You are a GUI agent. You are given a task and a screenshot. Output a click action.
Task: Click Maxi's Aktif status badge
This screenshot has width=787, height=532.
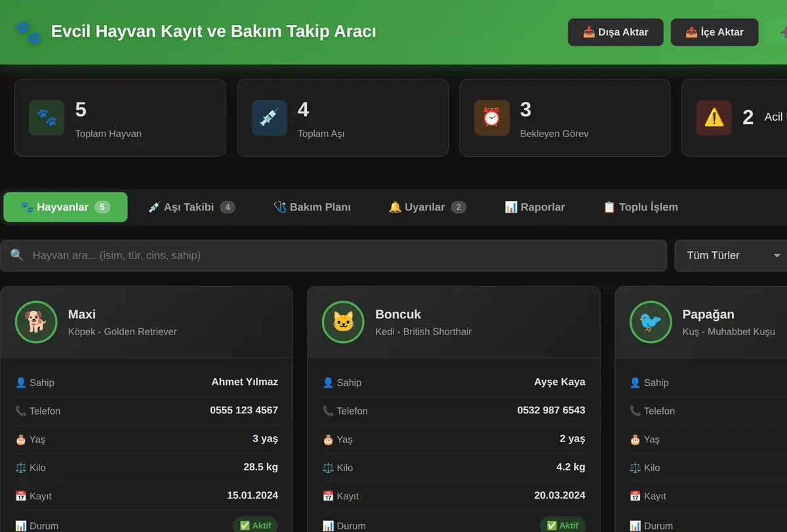pyautogui.click(x=255, y=525)
